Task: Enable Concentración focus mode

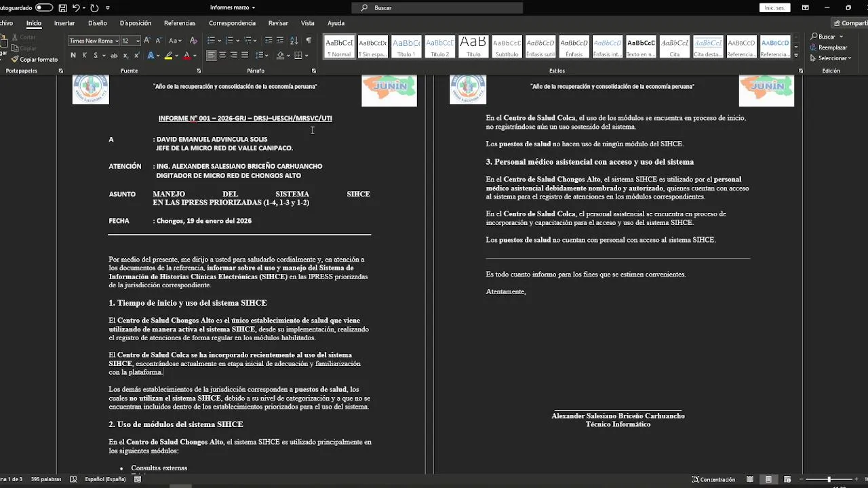Action: (x=713, y=479)
